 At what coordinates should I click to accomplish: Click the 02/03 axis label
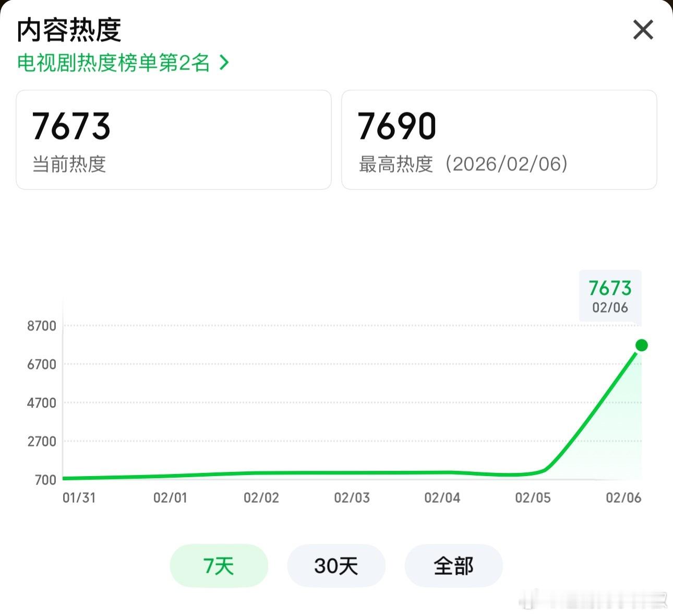[352, 497]
